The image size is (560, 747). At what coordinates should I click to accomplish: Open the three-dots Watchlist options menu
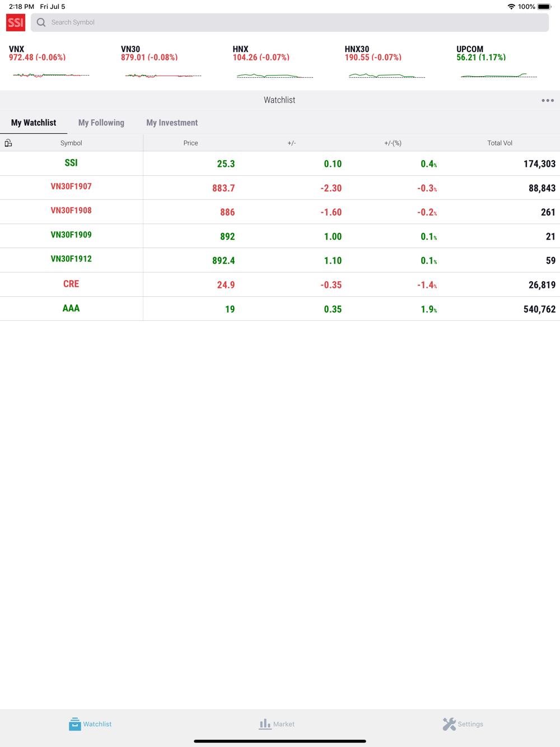[x=548, y=100]
